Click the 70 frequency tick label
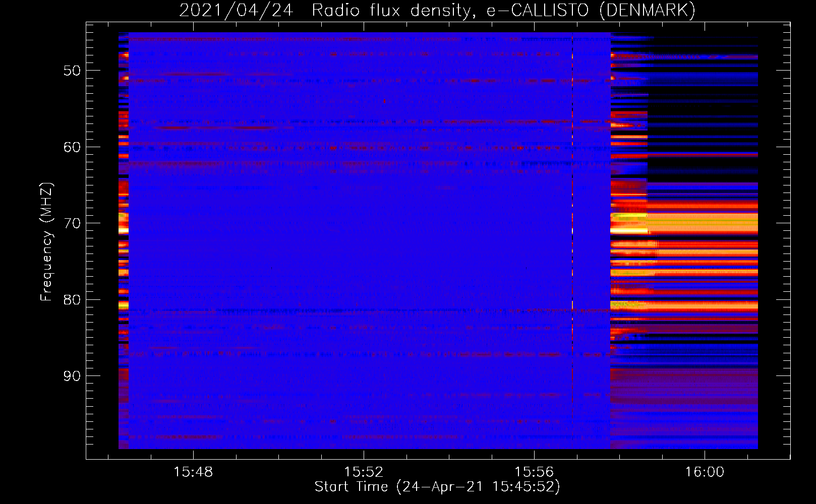Viewport: 816px width, 504px height. (x=72, y=223)
